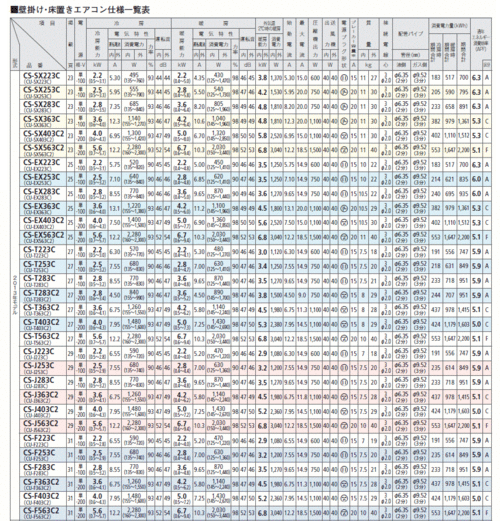Select model name CS-F403C2
The height and width of the screenshot is (521, 500).
pos(41,496)
